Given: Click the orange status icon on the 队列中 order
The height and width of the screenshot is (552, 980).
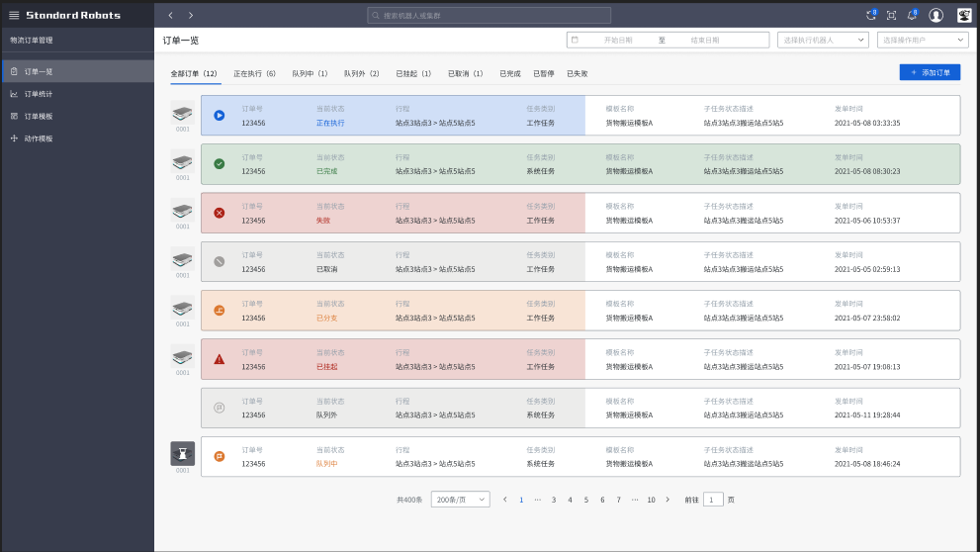Looking at the screenshot, I should [x=220, y=456].
